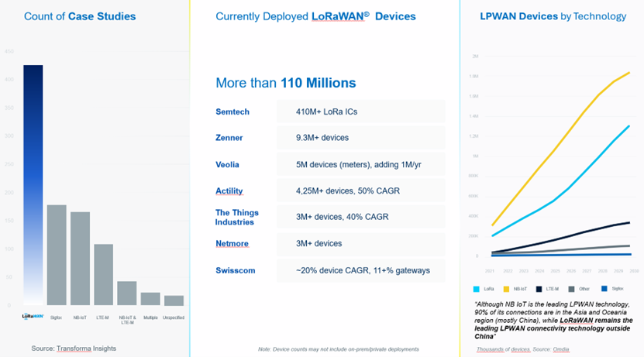The image size is (644, 357).
Task: Click the '2021' year label on the x-axis
Action: point(490,271)
